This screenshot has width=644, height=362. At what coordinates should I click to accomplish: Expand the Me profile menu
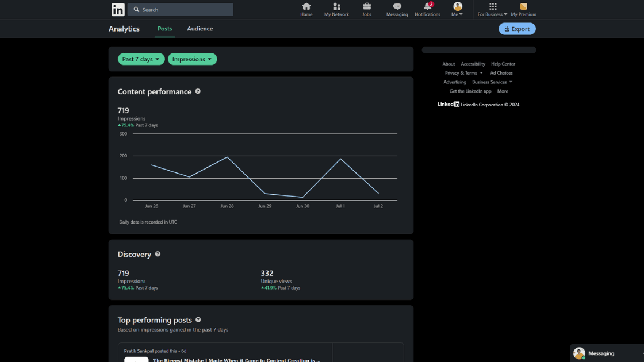(x=458, y=10)
